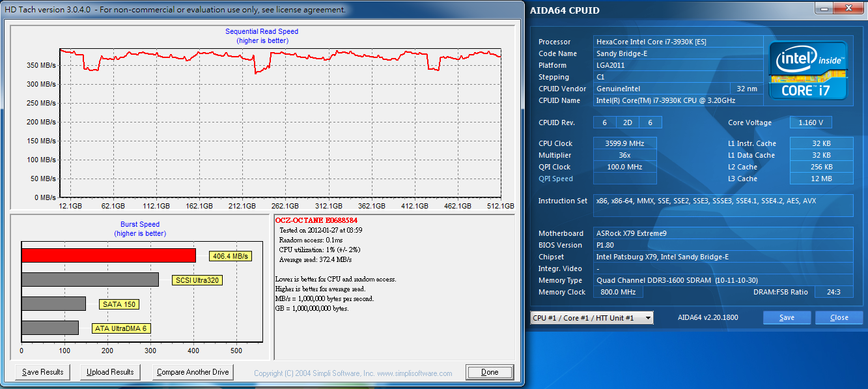Click the QPI Clock 100.0 MHz value

624,167
